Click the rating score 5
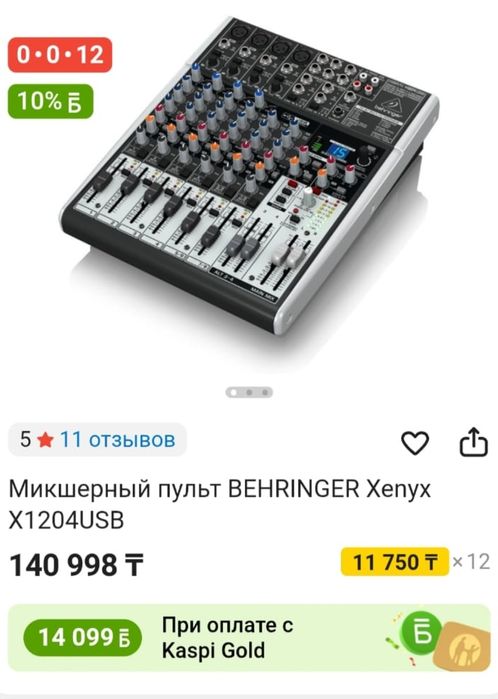 (x=25, y=440)
